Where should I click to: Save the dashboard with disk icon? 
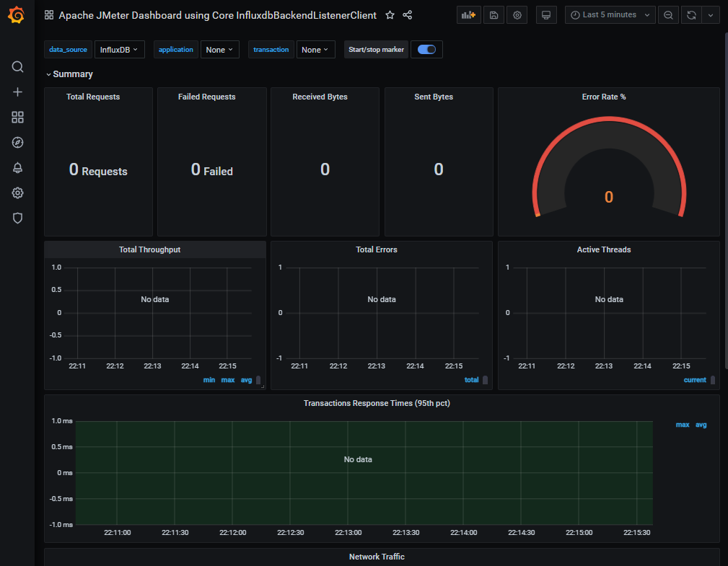point(494,15)
